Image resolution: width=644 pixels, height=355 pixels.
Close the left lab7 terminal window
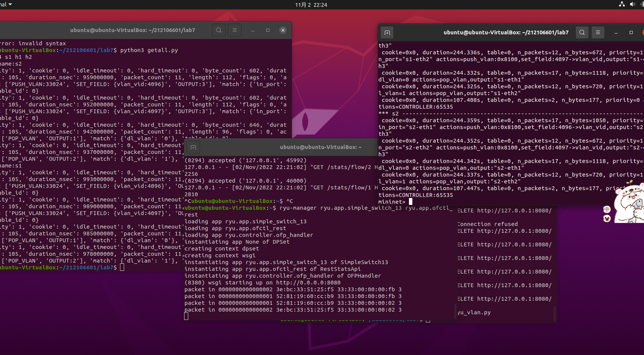(x=283, y=30)
